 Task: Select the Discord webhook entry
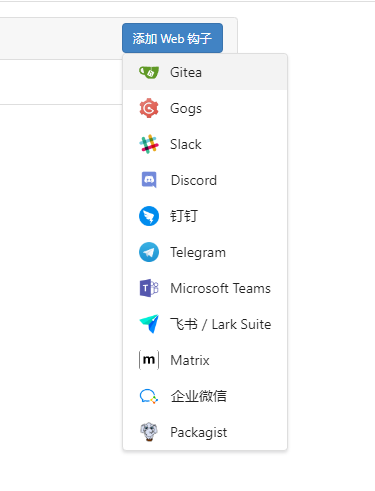tap(205, 180)
